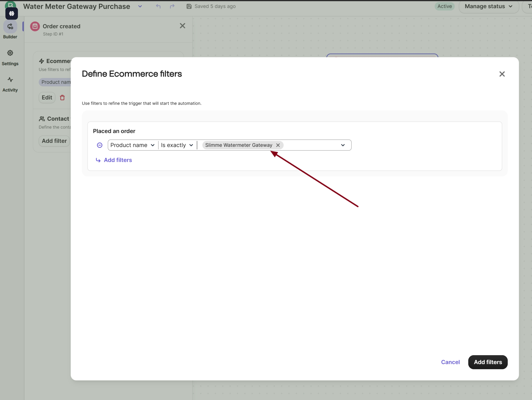Click the save disk icon
Viewport: 532px width, 400px height.
tap(189, 6)
